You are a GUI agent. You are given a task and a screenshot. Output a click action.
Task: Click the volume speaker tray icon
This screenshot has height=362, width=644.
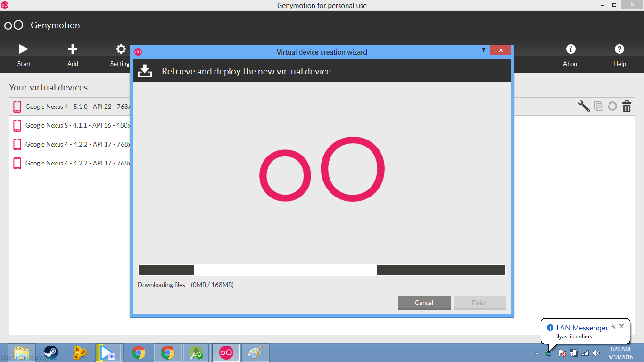click(x=596, y=353)
